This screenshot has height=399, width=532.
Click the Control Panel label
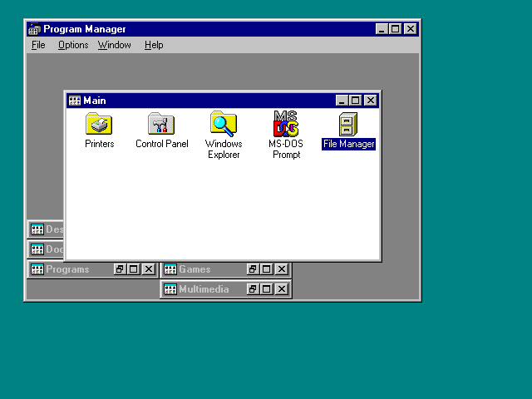point(162,144)
